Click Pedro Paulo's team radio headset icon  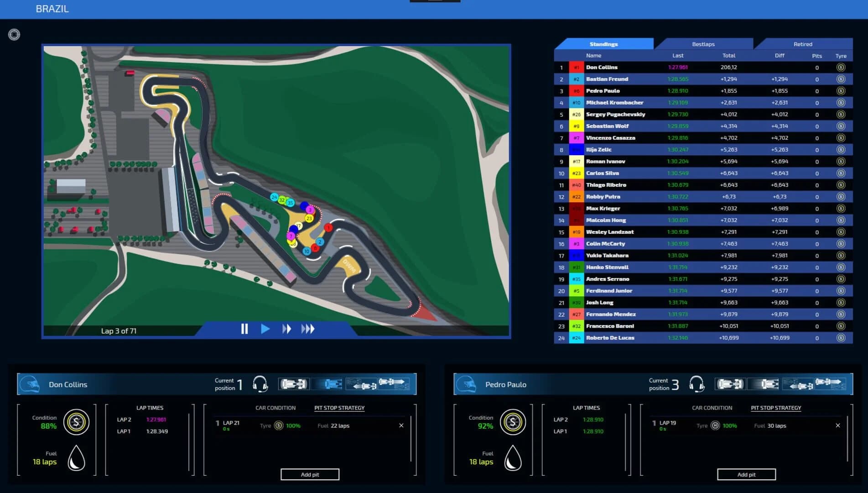click(697, 384)
